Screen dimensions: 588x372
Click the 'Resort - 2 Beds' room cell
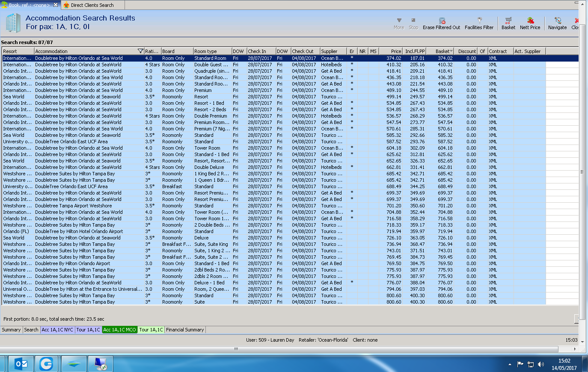(212, 109)
